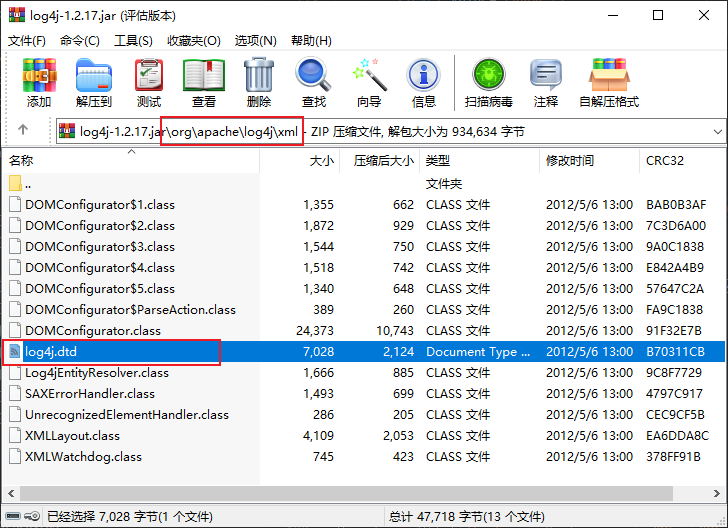This screenshot has width=728, height=528.
Task: Click the horizontal scrollbar right arrow
Action: click(717, 493)
